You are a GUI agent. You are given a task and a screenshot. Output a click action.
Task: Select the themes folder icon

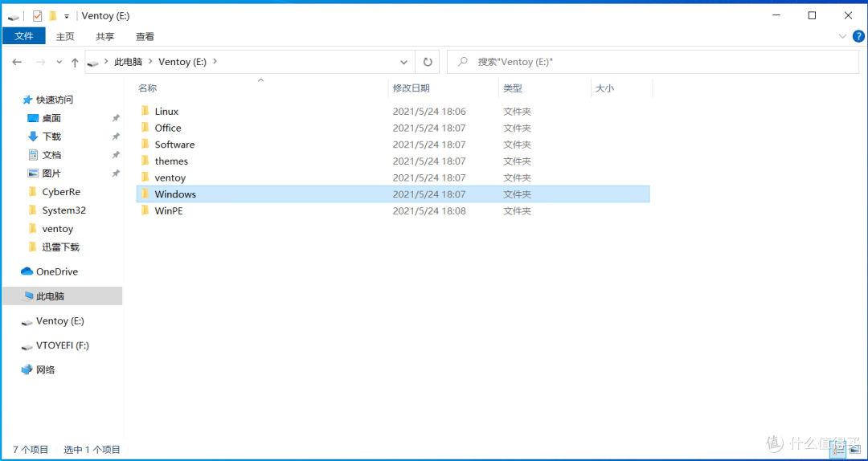pyautogui.click(x=145, y=161)
